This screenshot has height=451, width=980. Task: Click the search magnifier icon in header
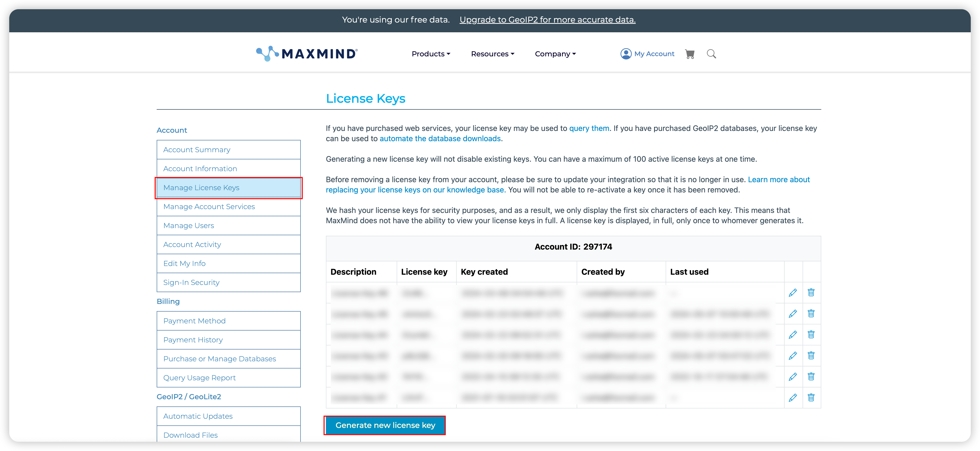point(712,54)
